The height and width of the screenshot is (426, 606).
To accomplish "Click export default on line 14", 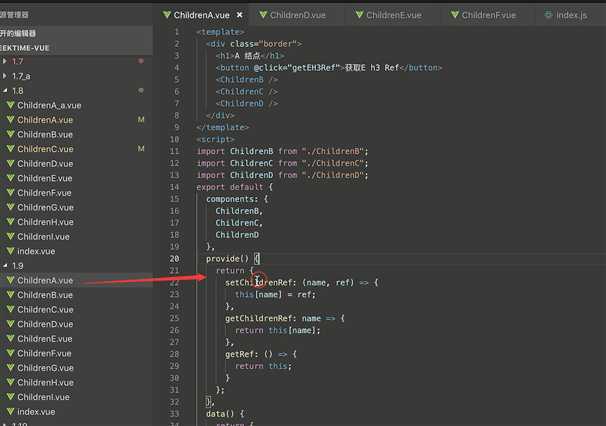I will click(230, 187).
